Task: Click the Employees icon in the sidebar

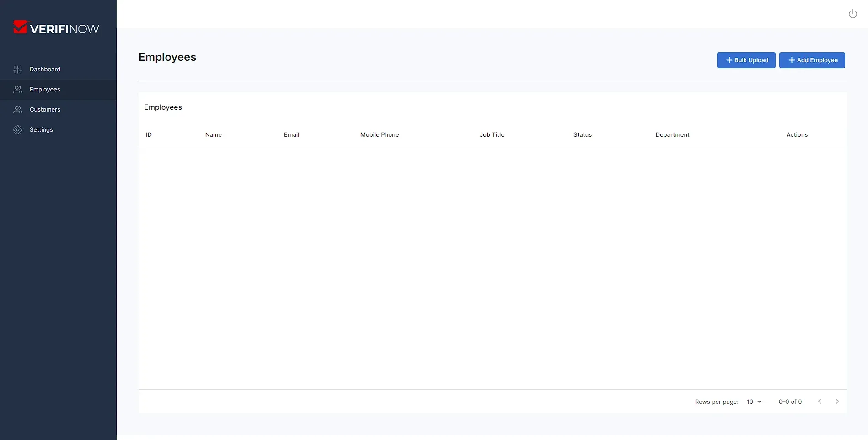Action: [x=17, y=90]
